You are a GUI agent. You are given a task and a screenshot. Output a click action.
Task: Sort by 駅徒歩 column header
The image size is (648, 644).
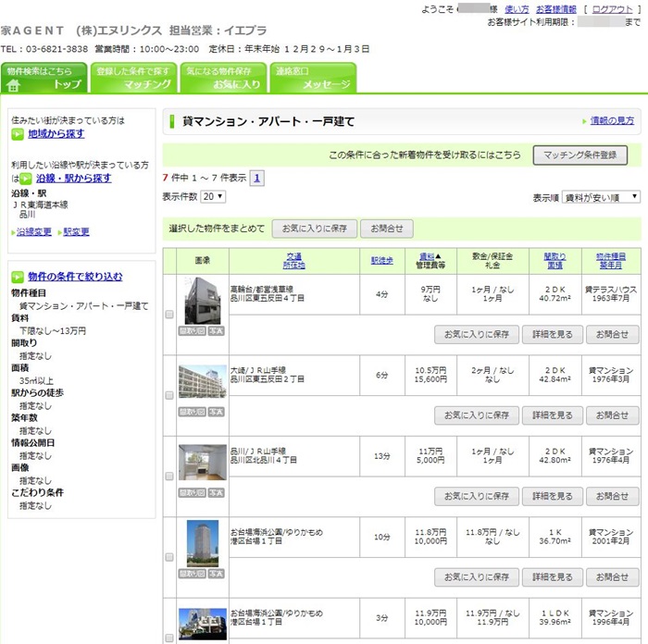[381, 261]
